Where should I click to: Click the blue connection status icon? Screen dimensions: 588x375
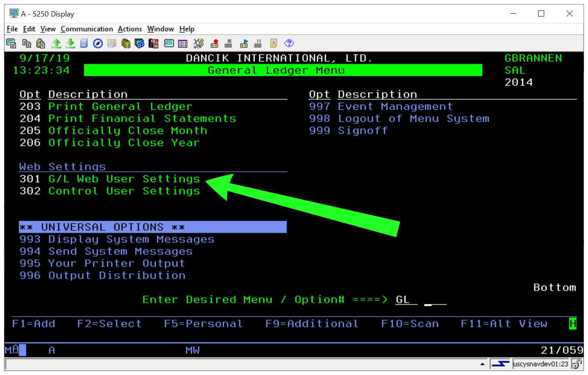coord(500,364)
